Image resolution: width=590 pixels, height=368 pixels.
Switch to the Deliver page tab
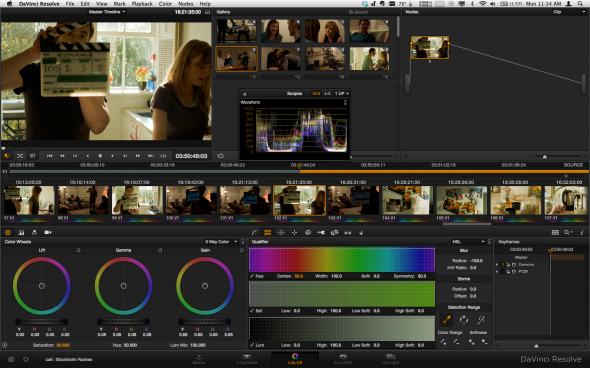390,359
